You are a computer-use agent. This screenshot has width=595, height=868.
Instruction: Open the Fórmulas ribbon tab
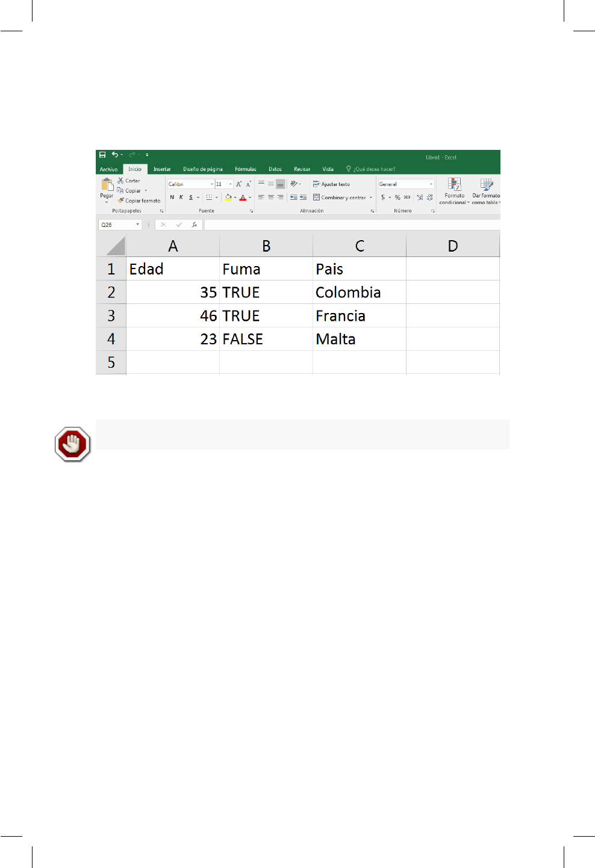pos(245,169)
